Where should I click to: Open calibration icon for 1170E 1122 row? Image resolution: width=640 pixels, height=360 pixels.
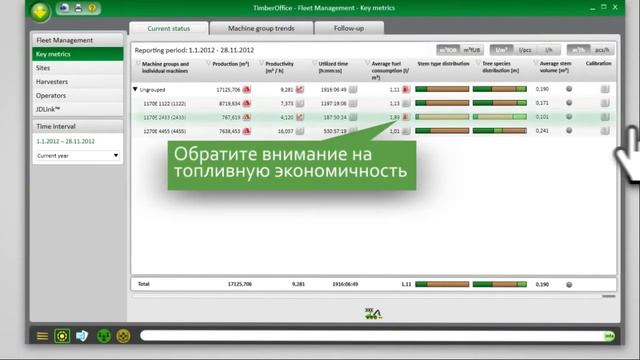coord(605,103)
